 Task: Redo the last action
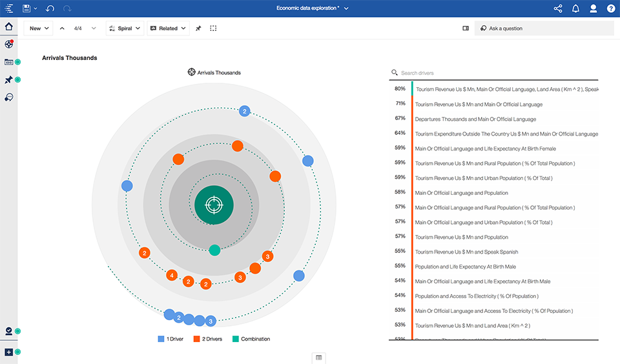pyautogui.click(x=67, y=8)
